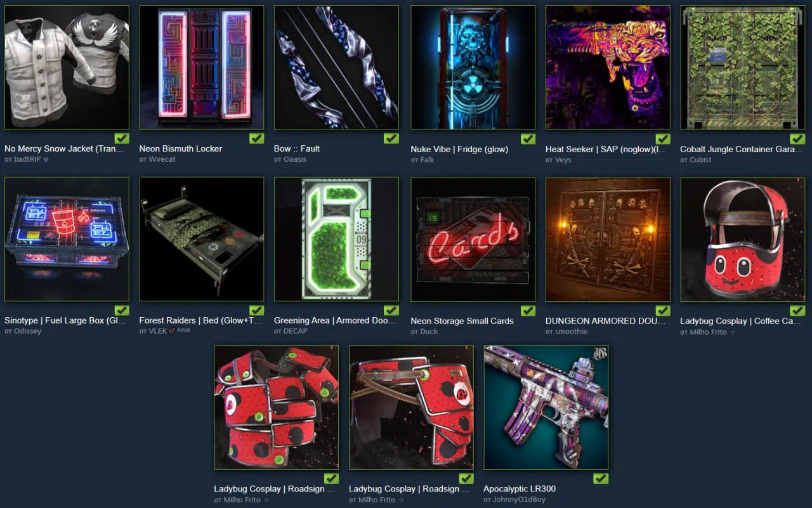Open author Oaasis profile link
This screenshot has height=508, width=812.
click(294, 159)
